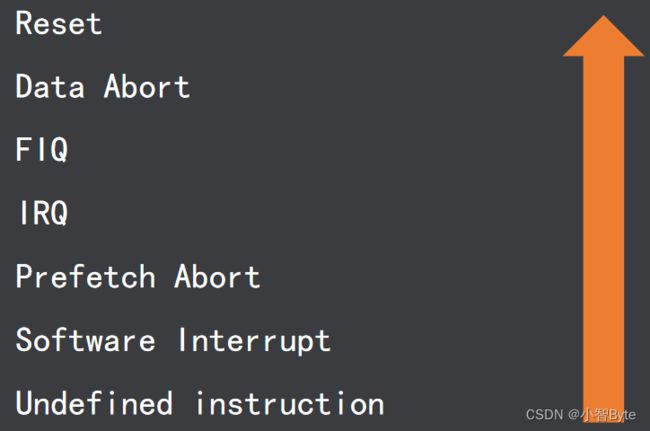Click the capital P of Prefetch

pyautogui.click(x=24, y=276)
